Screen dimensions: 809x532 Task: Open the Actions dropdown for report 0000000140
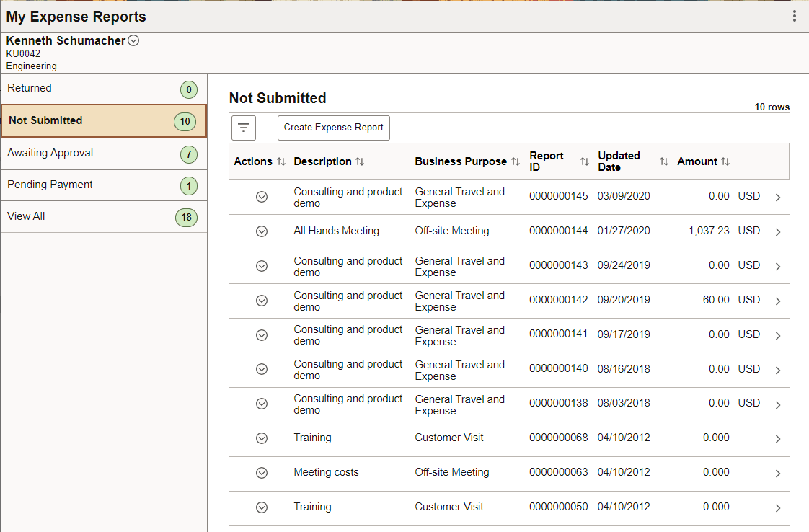click(262, 369)
